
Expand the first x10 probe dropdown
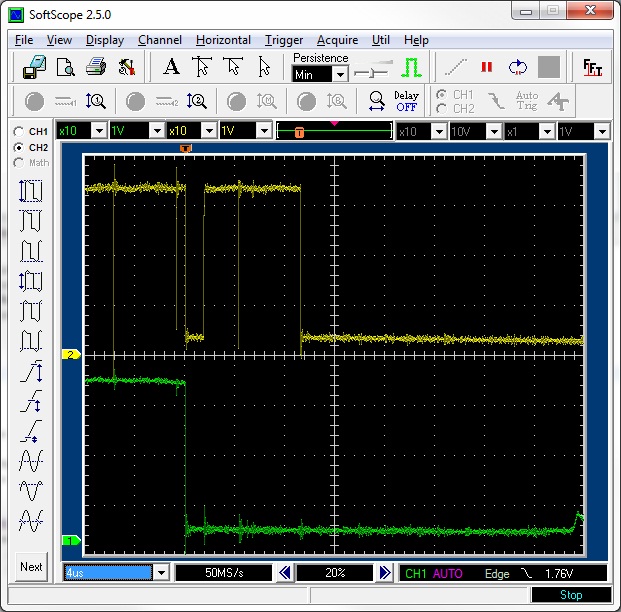98,131
